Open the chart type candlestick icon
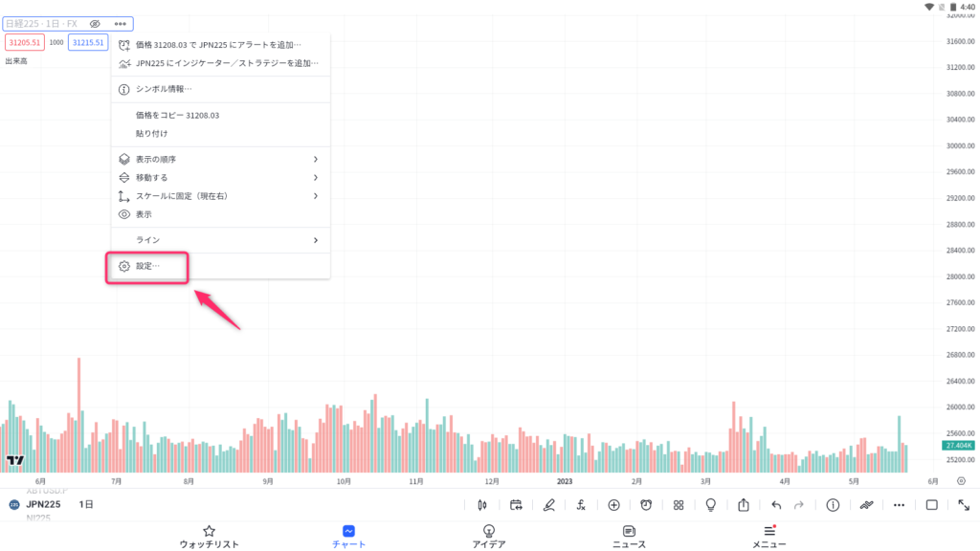This screenshot has width=980, height=551. pyautogui.click(x=482, y=505)
